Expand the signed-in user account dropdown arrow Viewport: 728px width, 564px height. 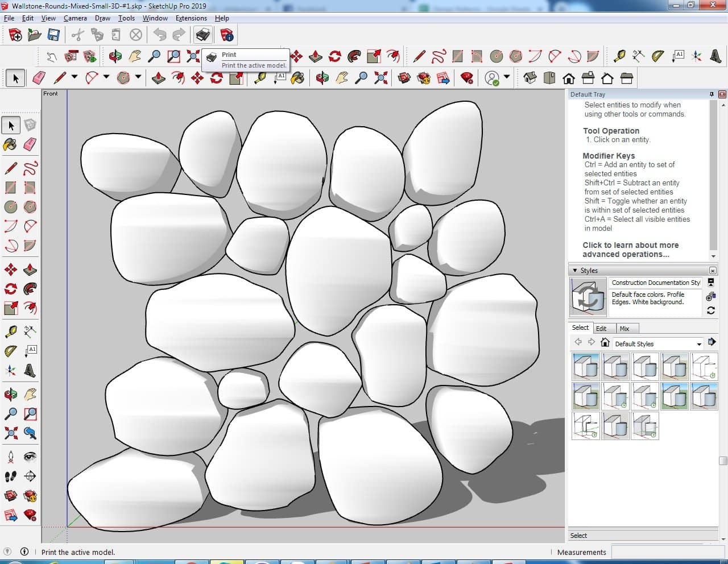507,77
